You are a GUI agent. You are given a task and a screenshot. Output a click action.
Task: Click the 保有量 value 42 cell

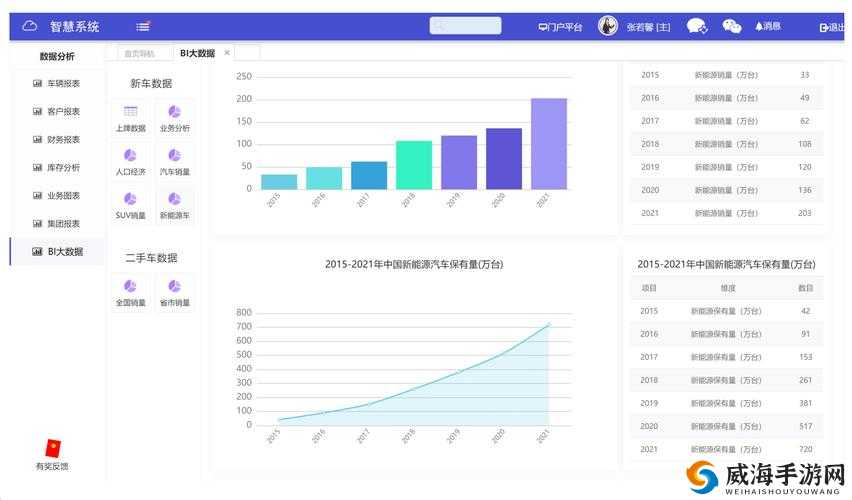(x=805, y=311)
